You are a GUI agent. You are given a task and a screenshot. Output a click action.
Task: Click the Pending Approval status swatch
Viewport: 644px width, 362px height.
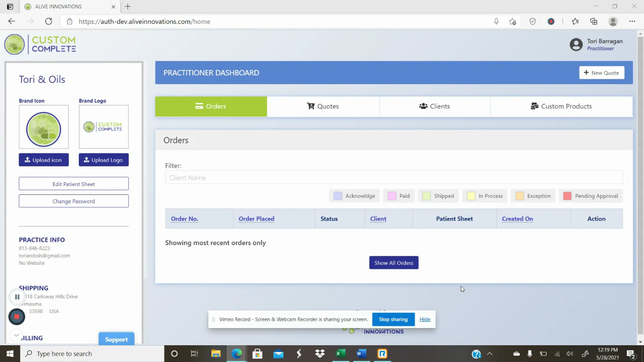[x=567, y=196]
